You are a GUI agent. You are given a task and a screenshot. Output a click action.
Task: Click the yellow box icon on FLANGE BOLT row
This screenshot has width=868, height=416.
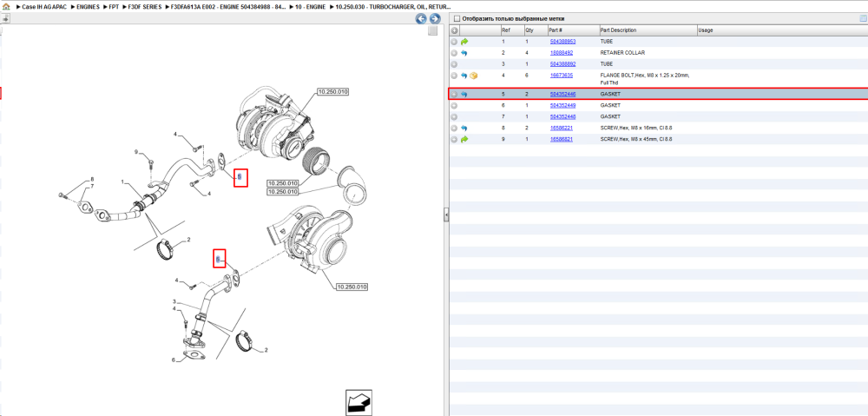coord(473,76)
